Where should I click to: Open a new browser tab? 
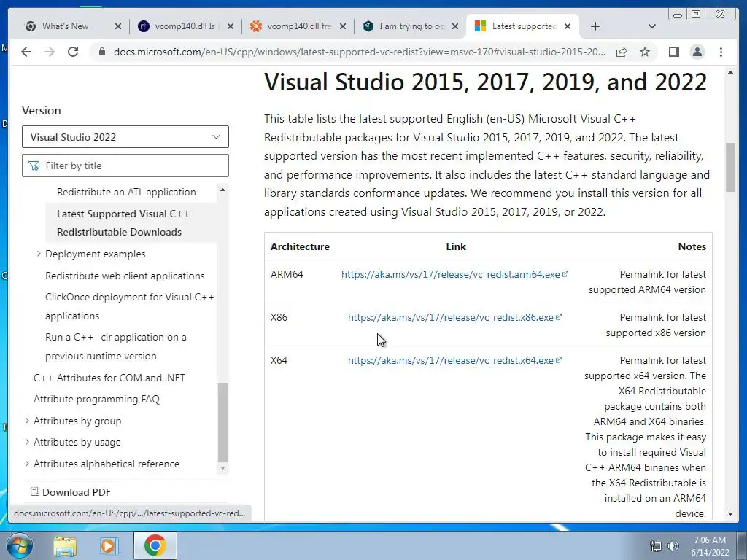595,26
